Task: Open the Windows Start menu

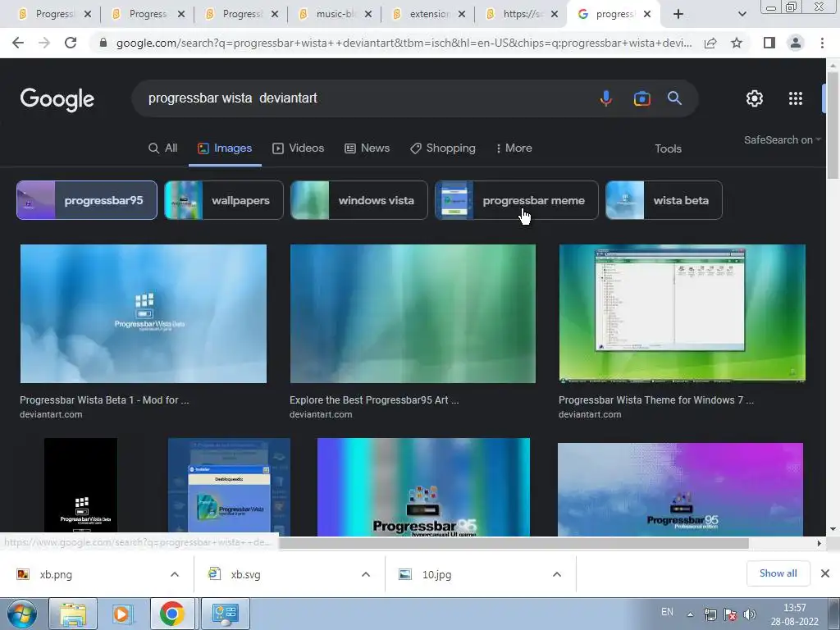Action: click(22, 614)
